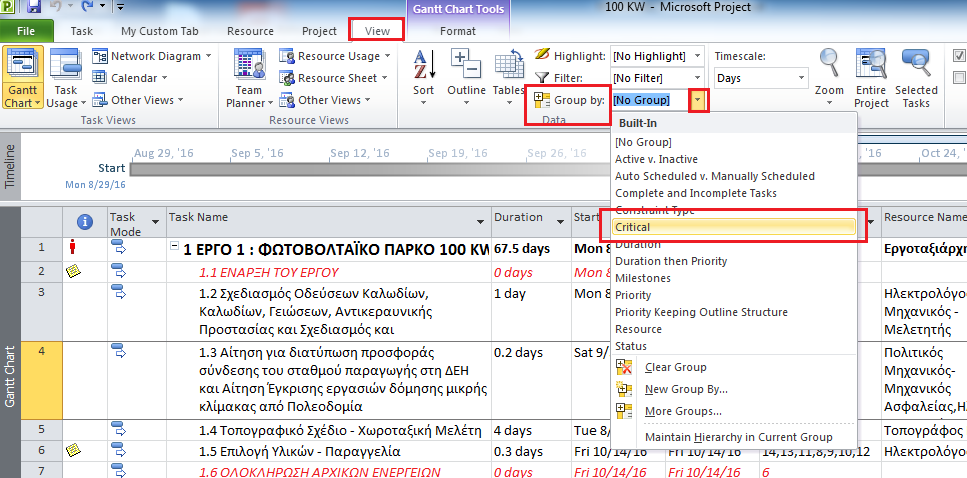The height and width of the screenshot is (478, 967).
Task: Choose Complete and Incomplete Tasks group
Action: tap(734, 193)
